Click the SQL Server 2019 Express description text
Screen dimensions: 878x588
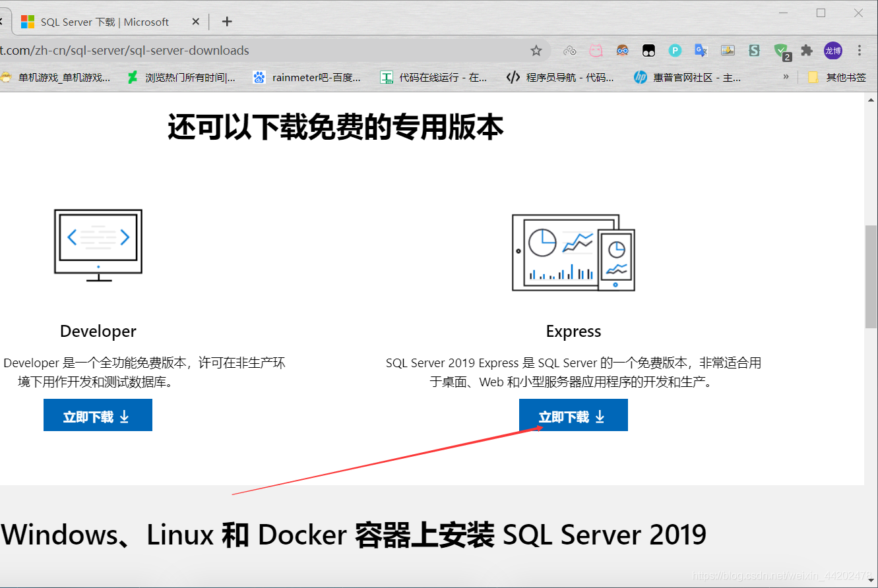[573, 372]
